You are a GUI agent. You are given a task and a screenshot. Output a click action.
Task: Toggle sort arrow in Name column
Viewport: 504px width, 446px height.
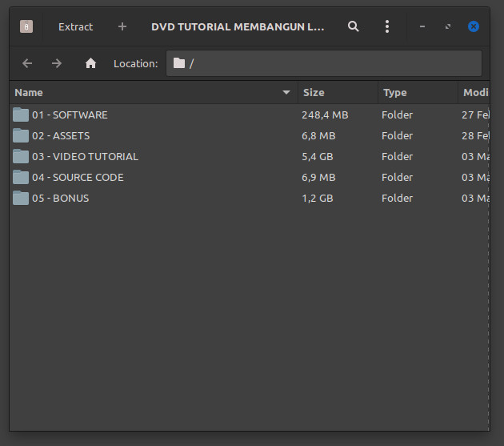click(286, 93)
